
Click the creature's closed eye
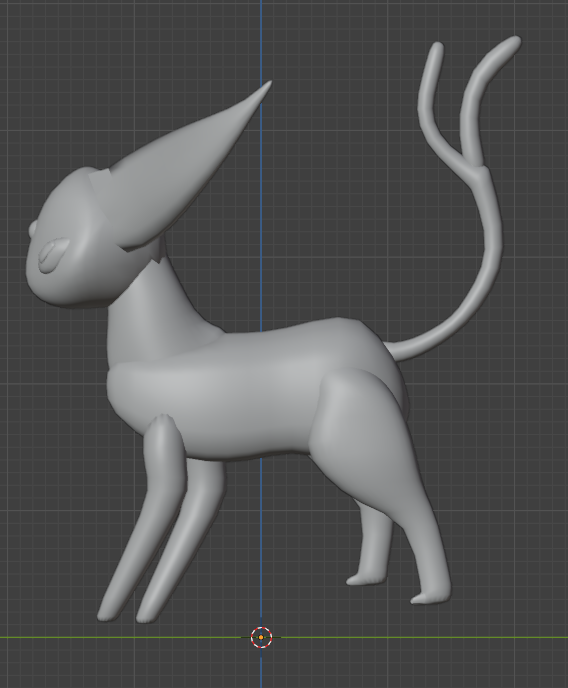[x=52, y=255]
